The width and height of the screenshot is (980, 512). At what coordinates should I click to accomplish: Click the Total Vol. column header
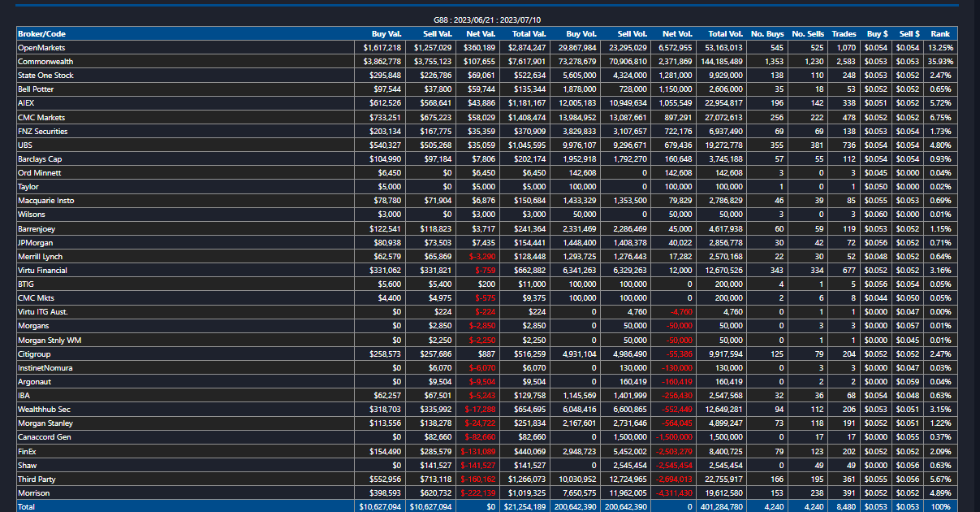click(725, 34)
